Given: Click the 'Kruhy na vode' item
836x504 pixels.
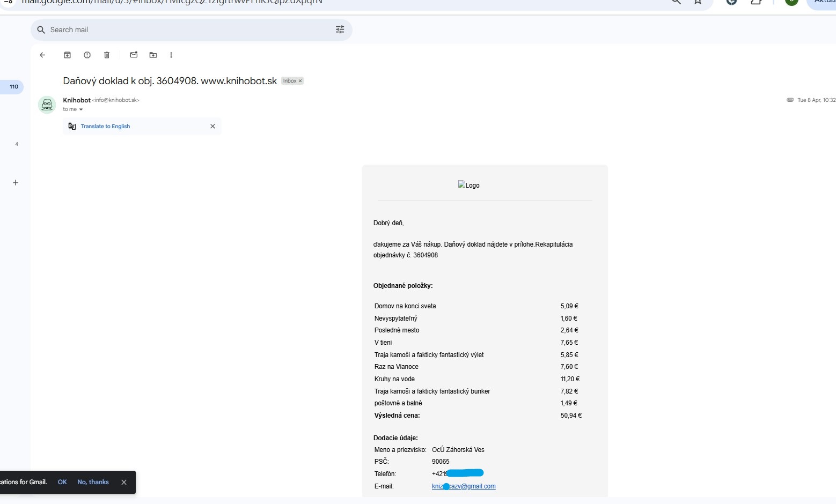Looking at the screenshot, I should (394, 379).
